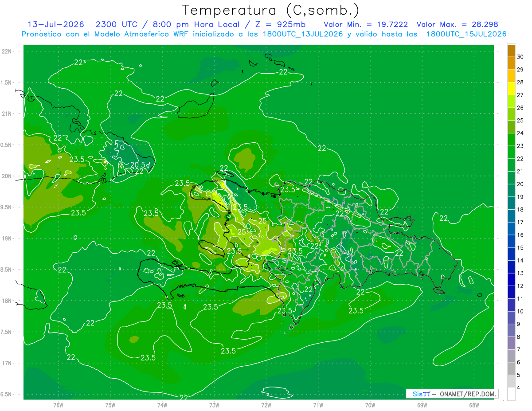Click the 'ONAMET/REP.DOM.' credit label
Screen dimensions: 532x411
(467, 394)
